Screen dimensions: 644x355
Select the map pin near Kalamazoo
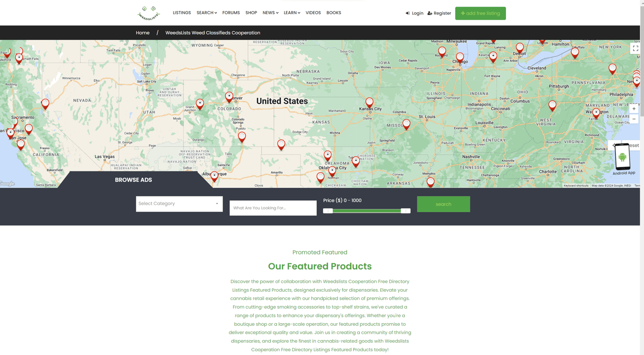[x=493, y=57]
